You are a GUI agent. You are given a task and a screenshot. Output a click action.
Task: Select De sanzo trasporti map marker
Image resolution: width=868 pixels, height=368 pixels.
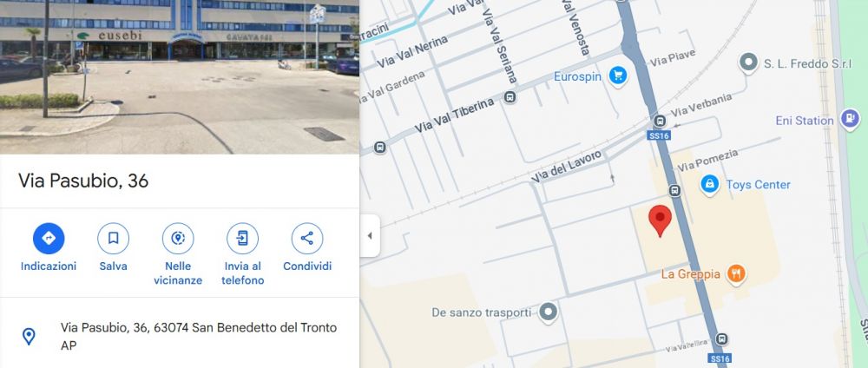pyautogui.click(x=549, y=312)
